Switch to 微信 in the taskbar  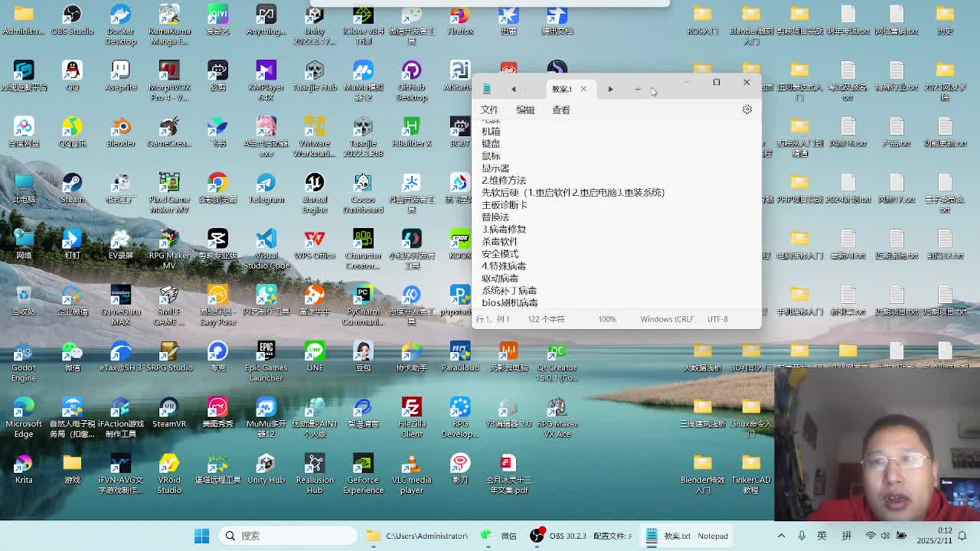499,536
